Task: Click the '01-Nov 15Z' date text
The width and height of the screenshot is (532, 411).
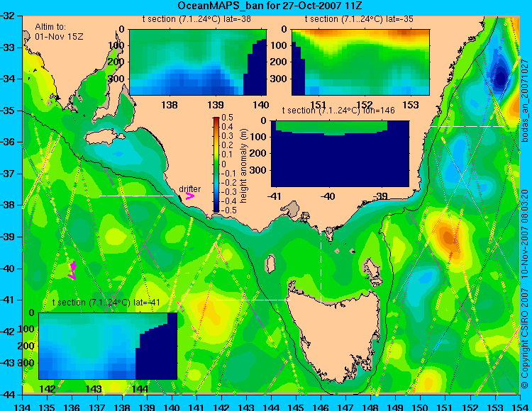Action: click(x=59, y=36)
